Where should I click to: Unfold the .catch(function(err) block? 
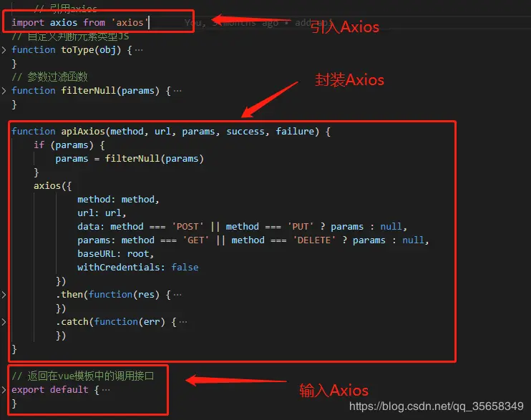(4, 322)
